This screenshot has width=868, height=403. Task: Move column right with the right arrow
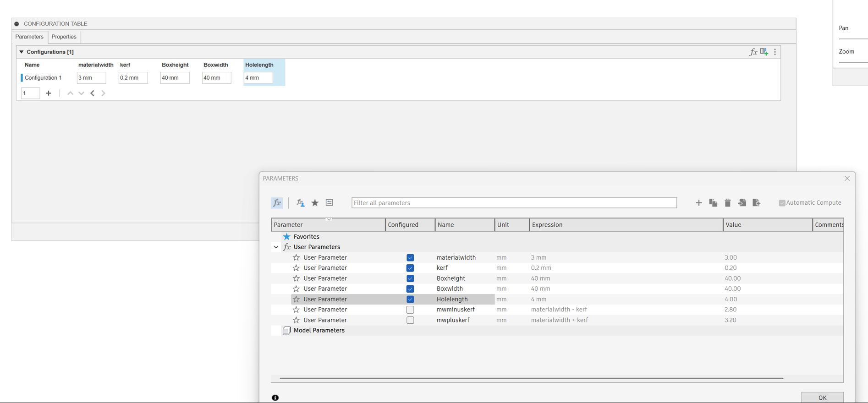(x=103, y=93)
